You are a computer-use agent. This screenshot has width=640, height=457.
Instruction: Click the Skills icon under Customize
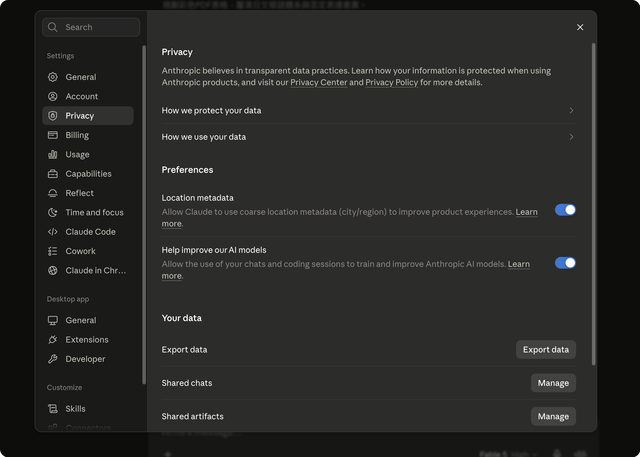pyautogui.click(x=53, y=408)
